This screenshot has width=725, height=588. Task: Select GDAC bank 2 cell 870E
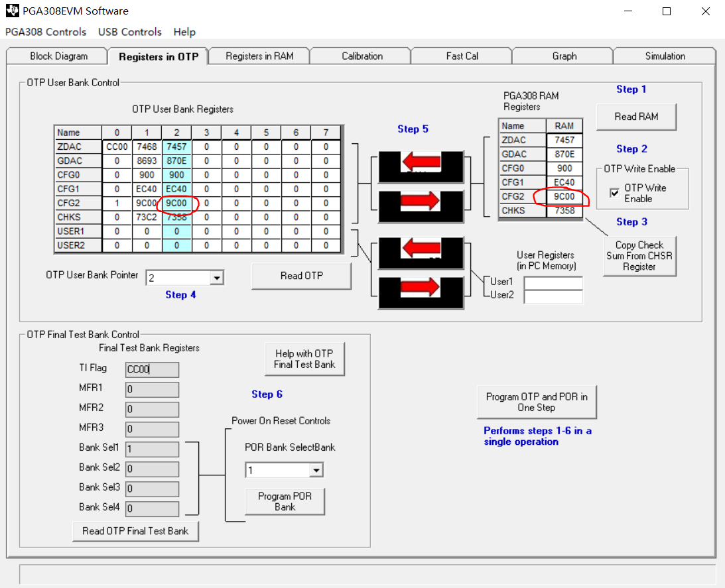[176, 161]
